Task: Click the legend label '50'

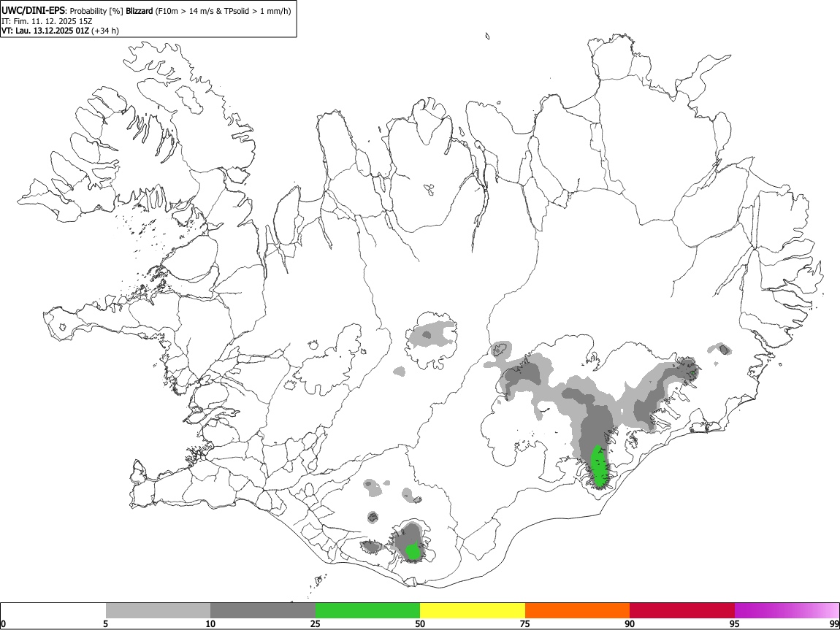Action: pos(420,624)
